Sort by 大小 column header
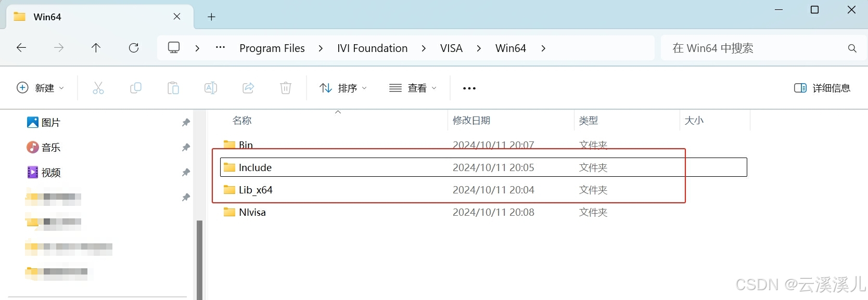 click(x=694, y=121)
